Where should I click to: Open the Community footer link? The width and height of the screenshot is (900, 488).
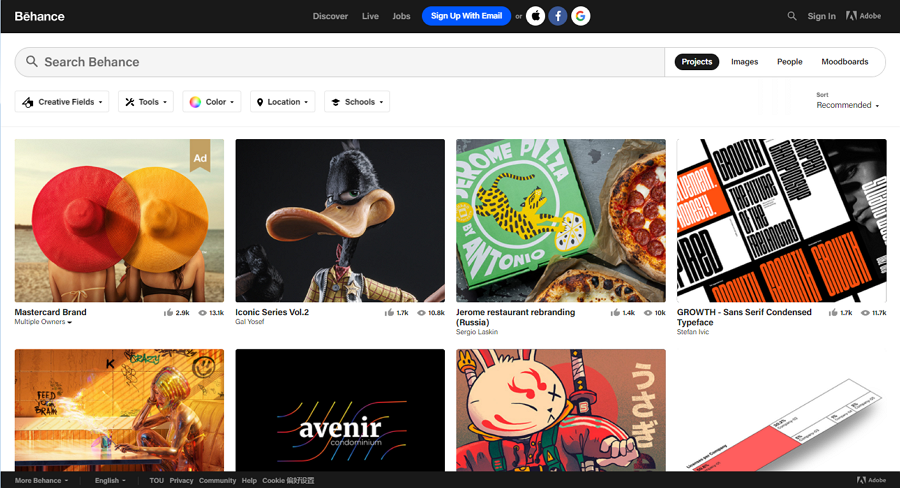tap(218, 481)
